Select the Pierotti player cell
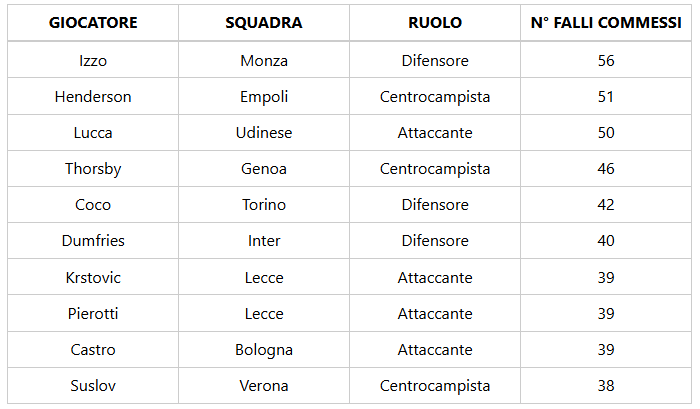Screen dimensions: 700x409 click(93, 314)
